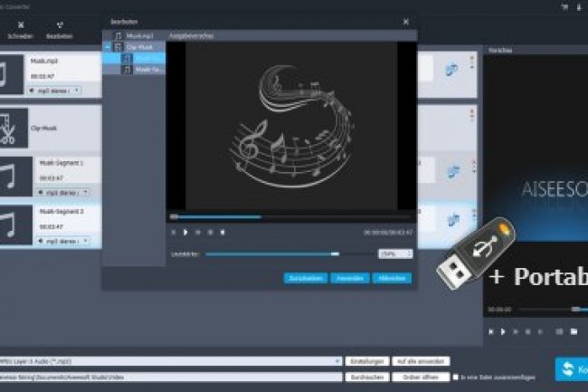This screenshot has width=588, height=392.
Task: Click Musik-Segment 1 file name text
Action: tap(62, 163)
